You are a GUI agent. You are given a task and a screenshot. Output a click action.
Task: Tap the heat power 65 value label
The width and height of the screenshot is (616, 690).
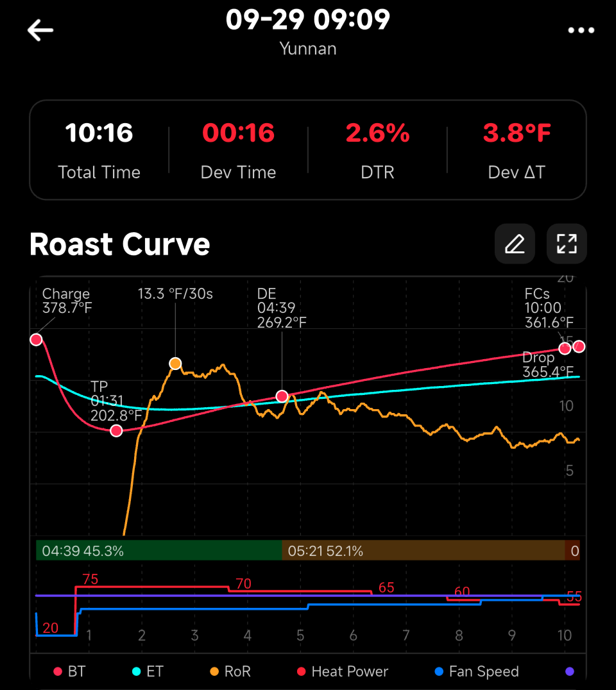click(x=386, y=587)
